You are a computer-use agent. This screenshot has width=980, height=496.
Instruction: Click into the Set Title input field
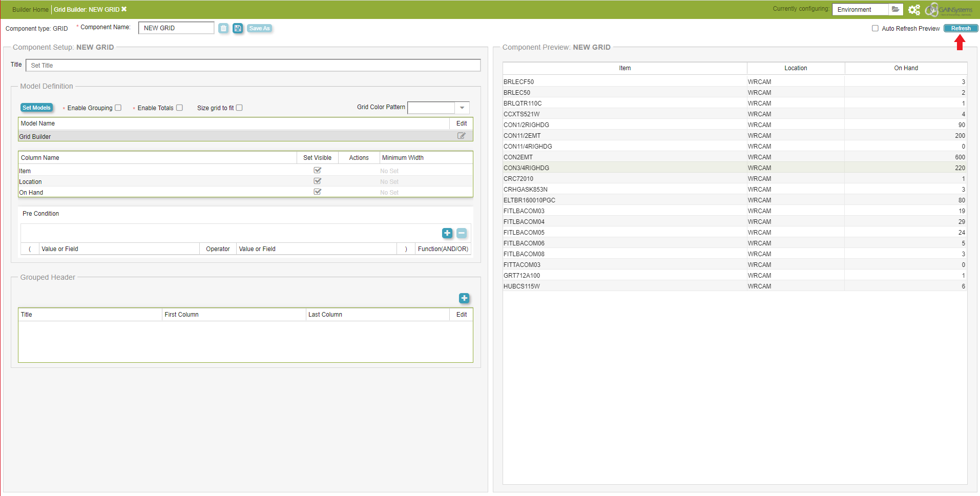[253, 65]
